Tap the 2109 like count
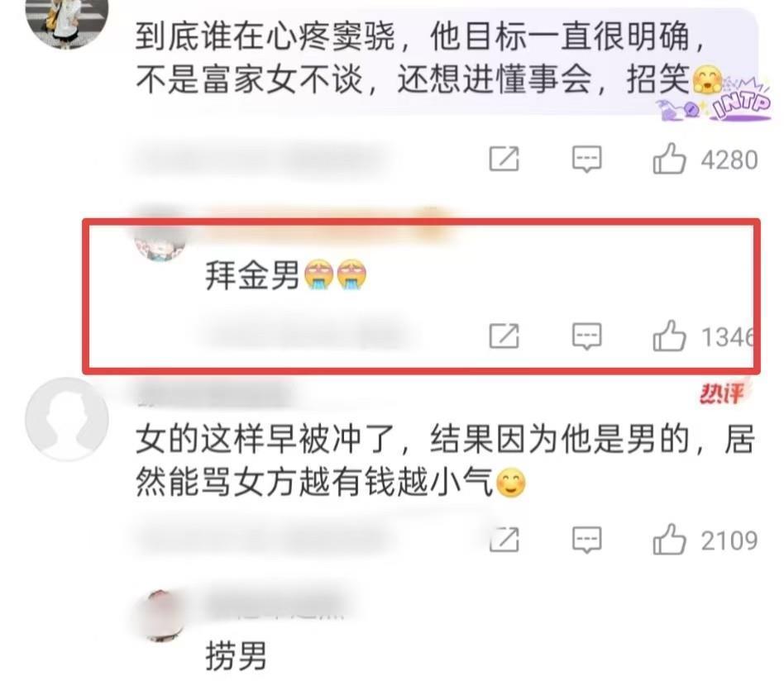Image resolution: width=784 pixels, height=681 pixels. (729, 541)
